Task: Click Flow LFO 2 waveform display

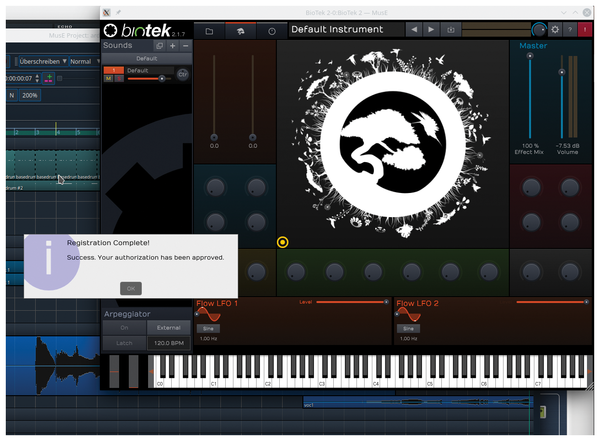Action: tap(409, 315)
